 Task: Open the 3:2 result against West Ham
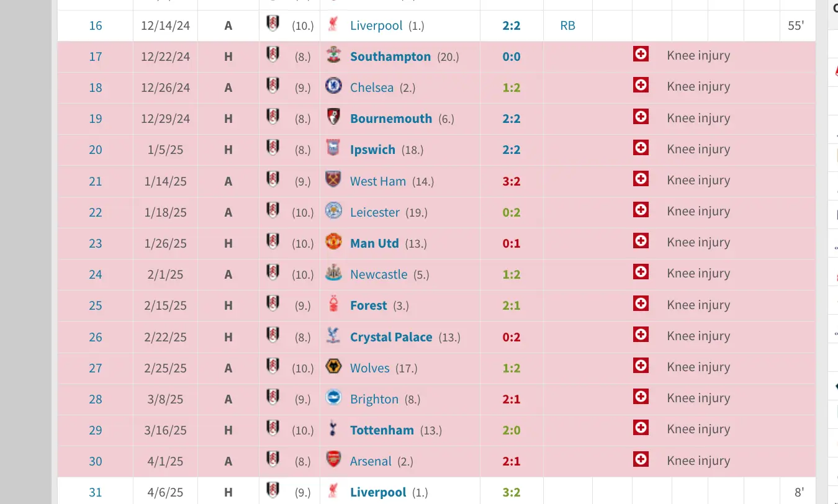(511, 181)
